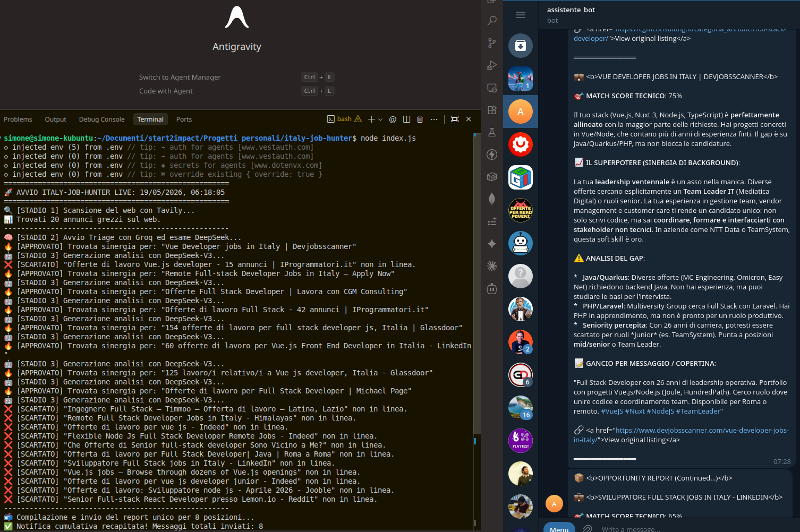800x532 pixels.
Task: Open the lightning bolt activity bar view
Action: [492, 155]
